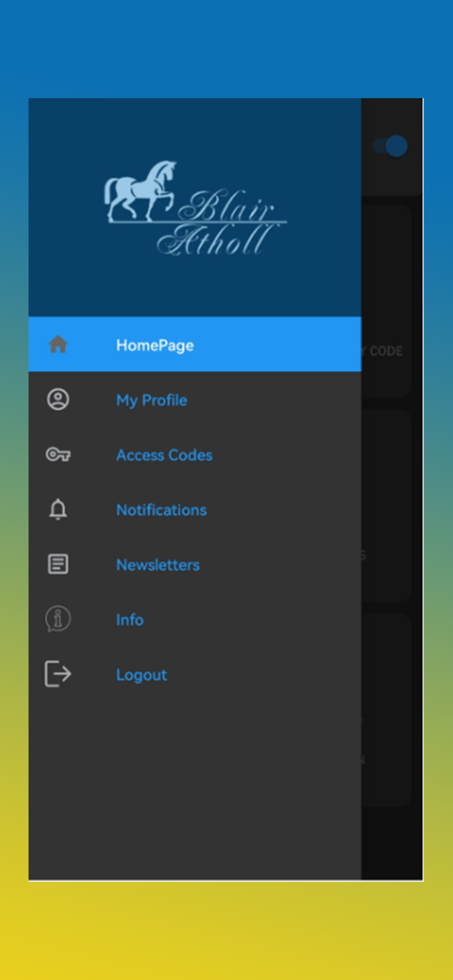This screenshot has height=980, width=453.
Task: Dismiss the drawer via the dark overlay area
Action: [x=392, y=833]
